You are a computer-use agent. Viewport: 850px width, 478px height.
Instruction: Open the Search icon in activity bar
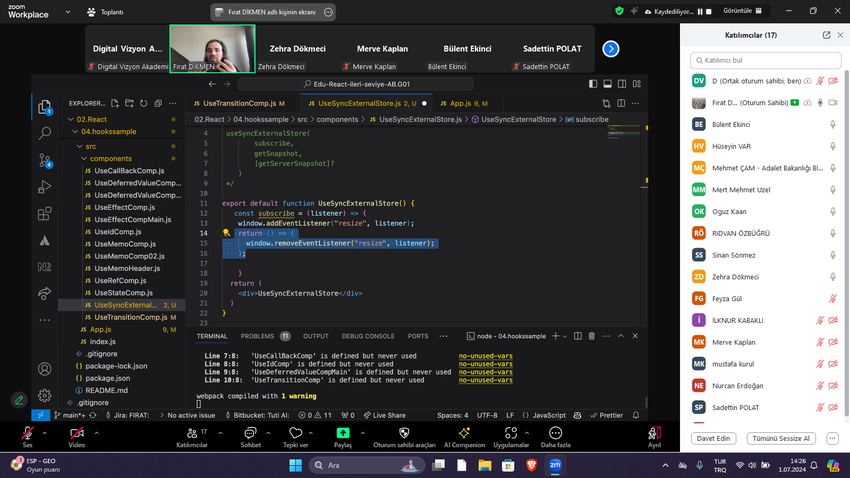pos(45,133)
